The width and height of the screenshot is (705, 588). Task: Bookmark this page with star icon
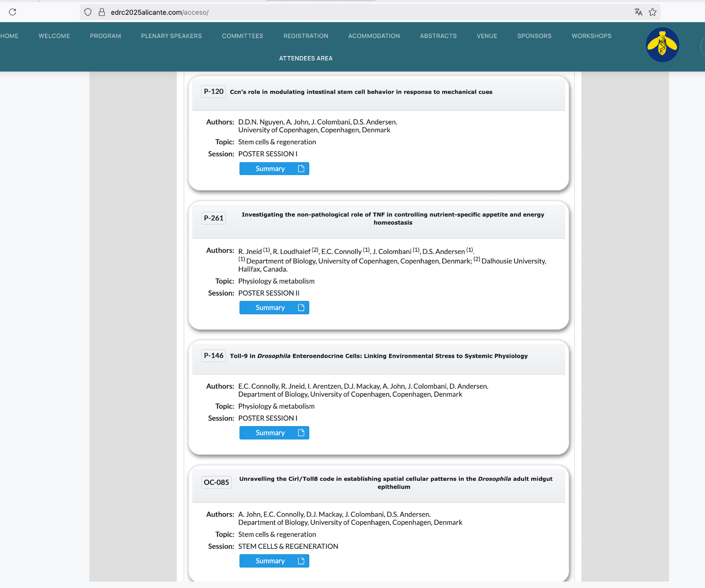tap(652, 12)
